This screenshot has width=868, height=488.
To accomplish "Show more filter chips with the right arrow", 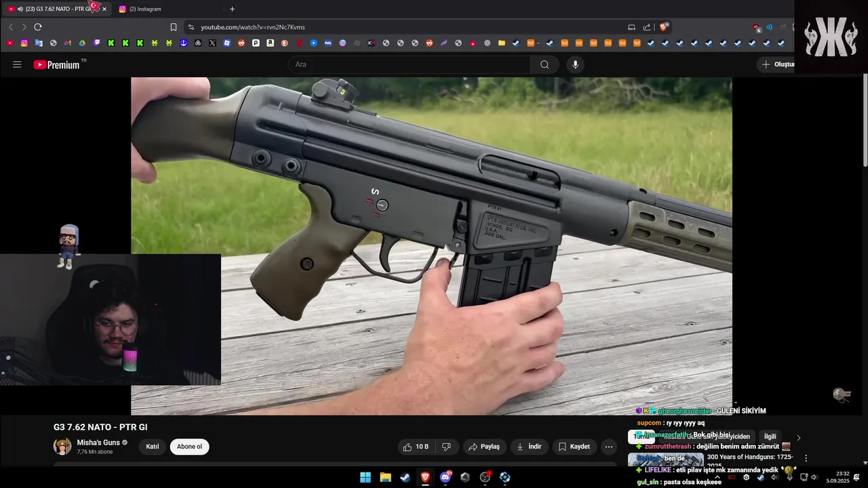I will (x=798, y=437).
